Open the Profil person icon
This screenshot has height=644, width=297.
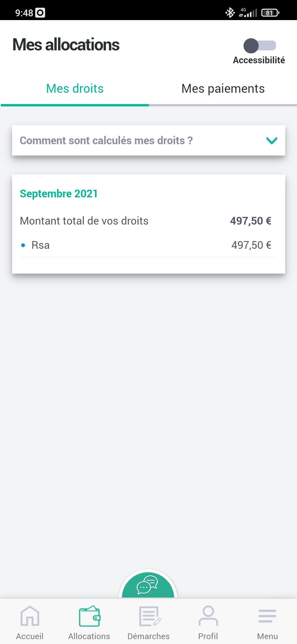(x=208, y=616)
